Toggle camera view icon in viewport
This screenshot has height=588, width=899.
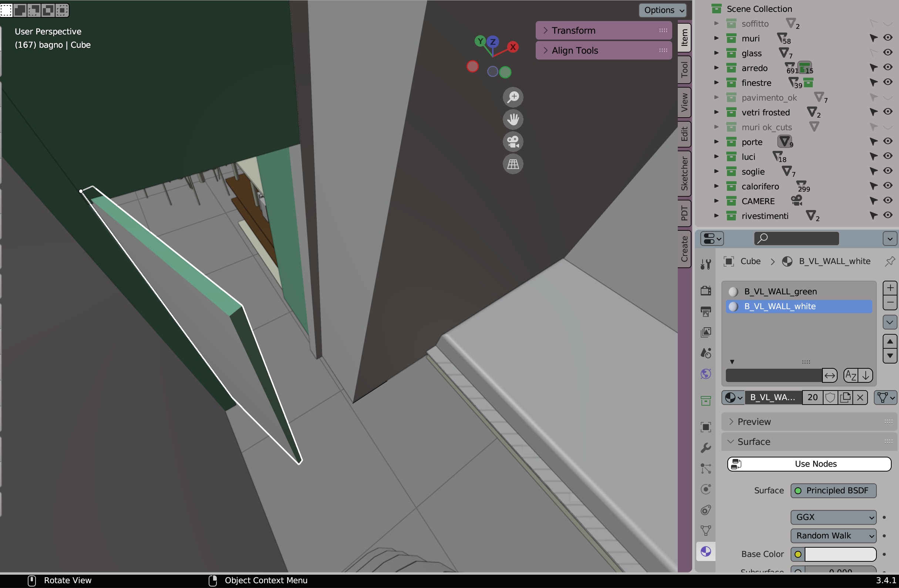(513, 142)
